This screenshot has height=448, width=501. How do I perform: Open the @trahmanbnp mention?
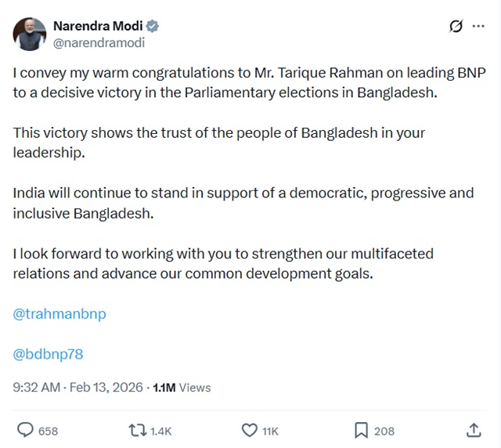59,314
